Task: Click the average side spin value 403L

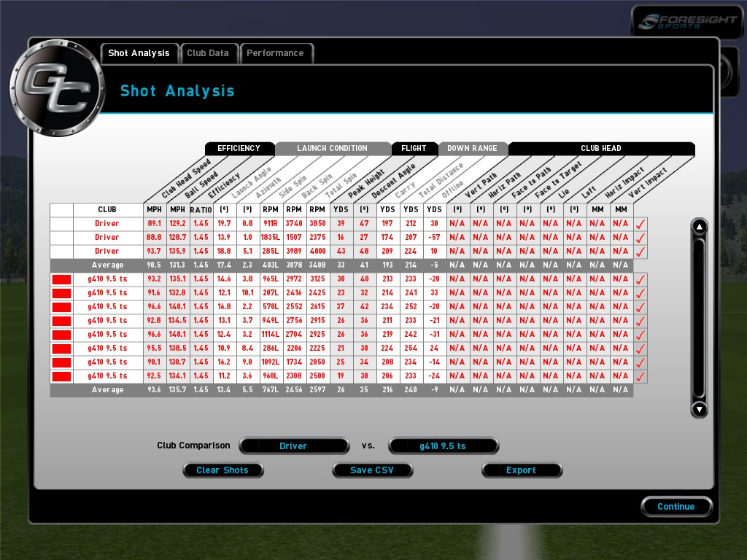Action: 271,265
